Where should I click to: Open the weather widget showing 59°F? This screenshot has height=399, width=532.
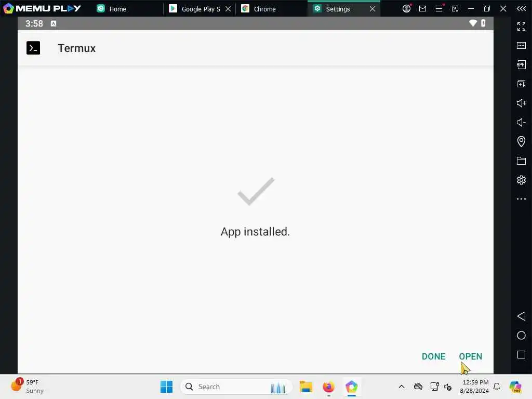pyautogui.click(x=27, y=387)
